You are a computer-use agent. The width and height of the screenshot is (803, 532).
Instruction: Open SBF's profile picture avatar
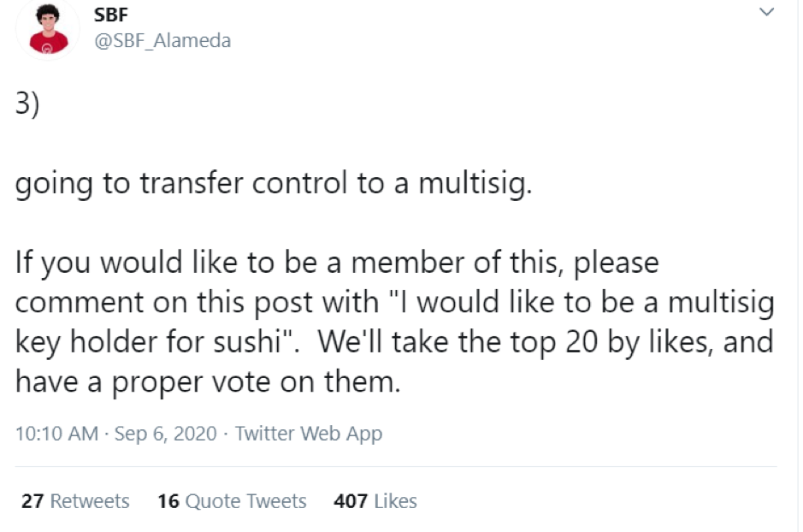pyautogui.click(x=48, y=29)
